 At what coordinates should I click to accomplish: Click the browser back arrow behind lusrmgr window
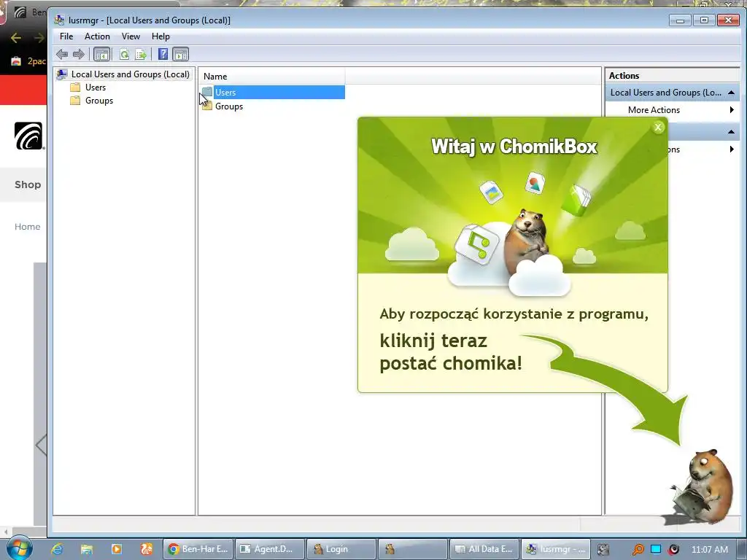click(16, 38)
